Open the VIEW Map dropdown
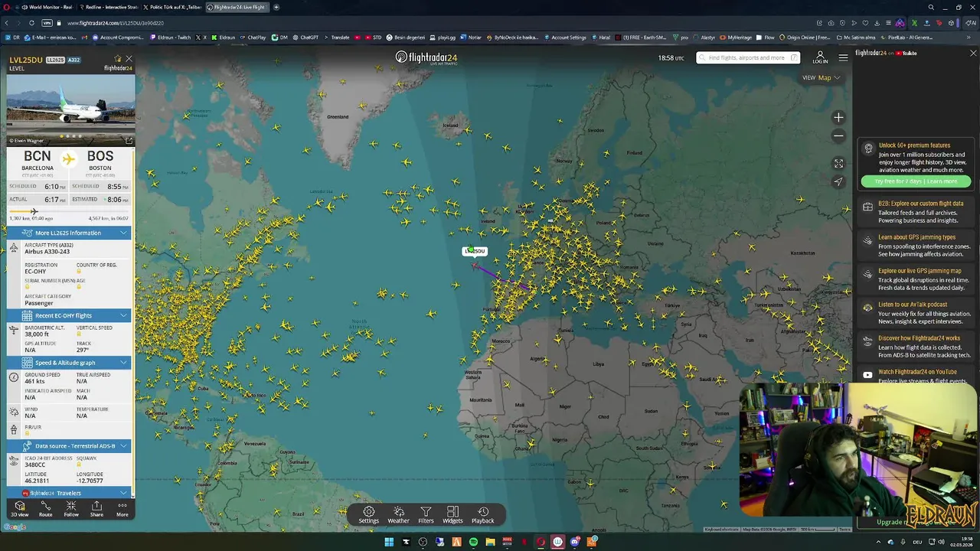 tap(821, 77)
